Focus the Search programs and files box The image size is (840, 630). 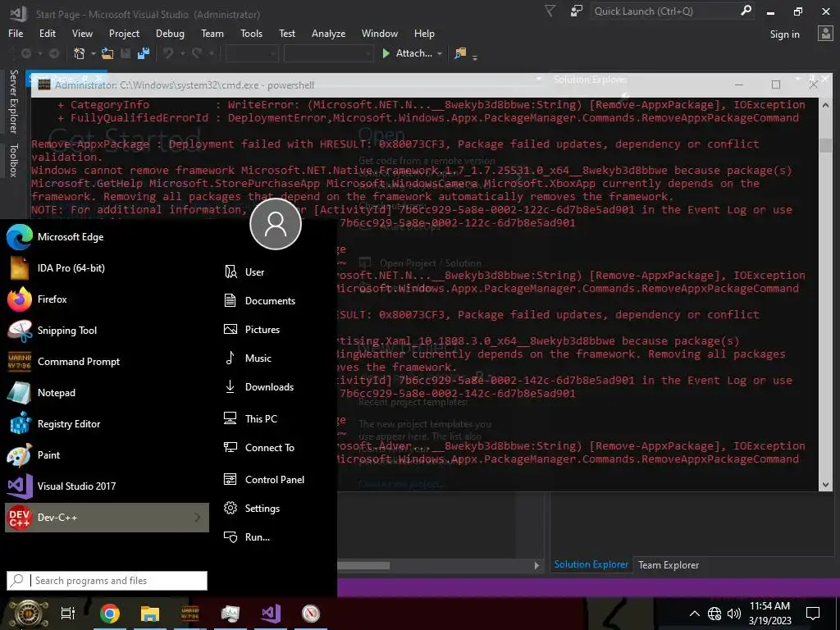(x=107, y=581)
